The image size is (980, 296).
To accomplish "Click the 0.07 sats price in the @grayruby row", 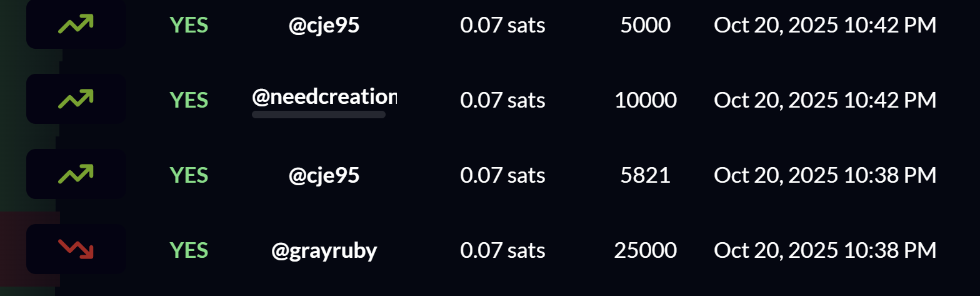I will click(x=502, y=251).
